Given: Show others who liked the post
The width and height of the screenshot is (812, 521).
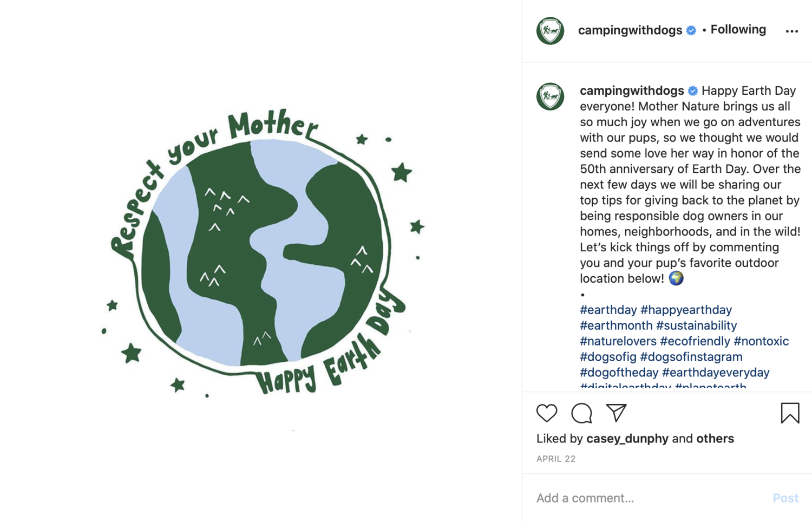Looking at the screenshot, I should pos(715,439).
